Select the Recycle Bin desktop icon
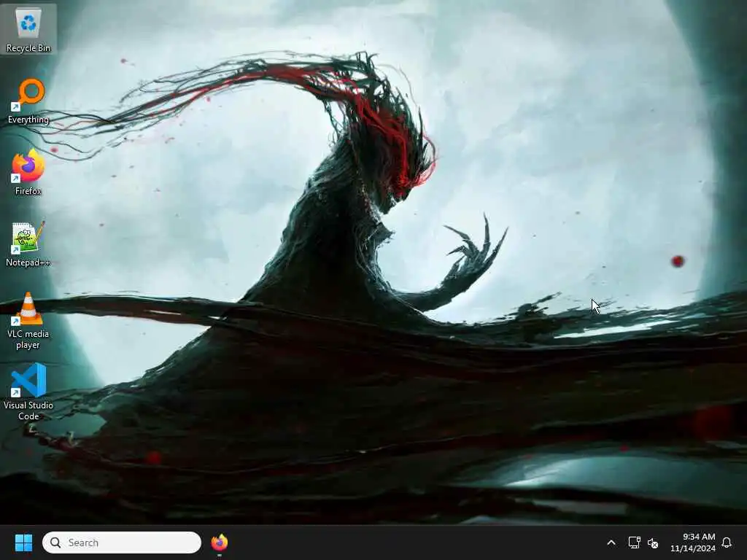747x560 pixels. pos(28,28)
